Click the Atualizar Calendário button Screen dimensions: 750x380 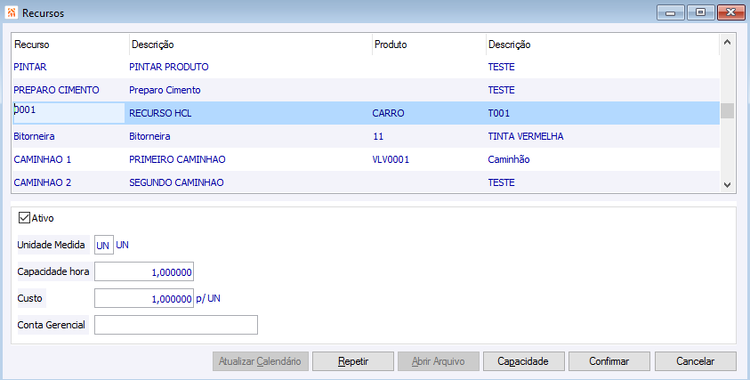tap(260, 361)
